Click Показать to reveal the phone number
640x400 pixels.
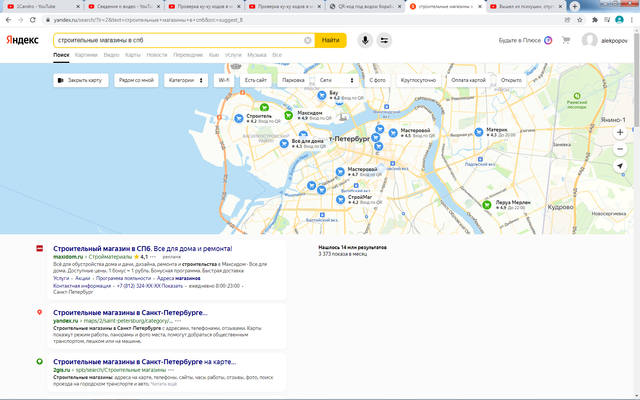pyautogui.click(x=171, y=286)
